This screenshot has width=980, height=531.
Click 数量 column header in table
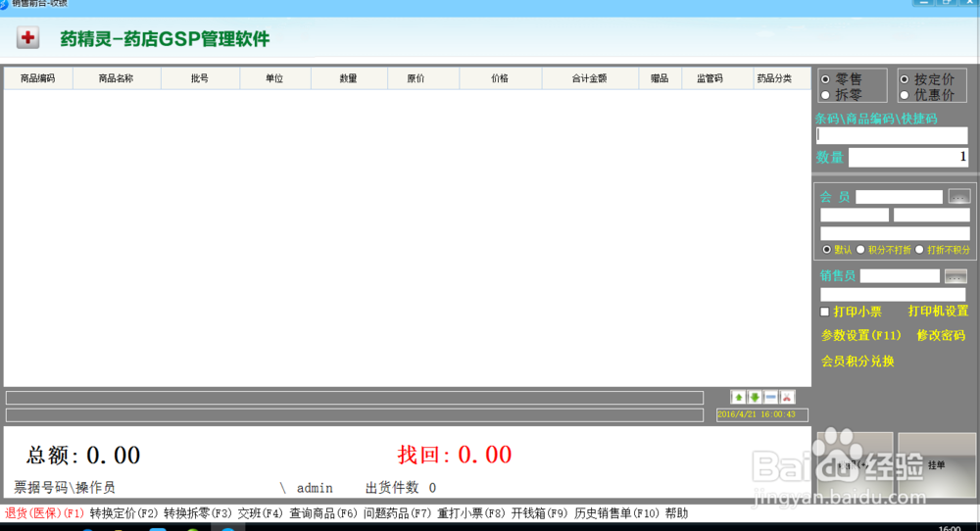(349, 78)
